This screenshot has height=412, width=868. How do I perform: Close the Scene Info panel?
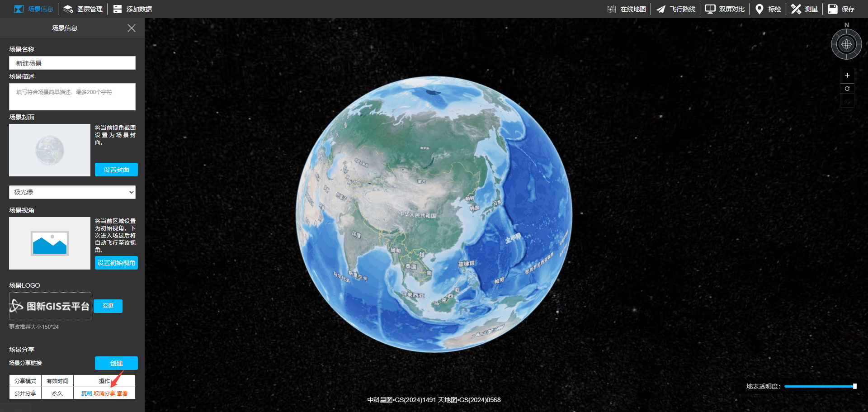132,28
